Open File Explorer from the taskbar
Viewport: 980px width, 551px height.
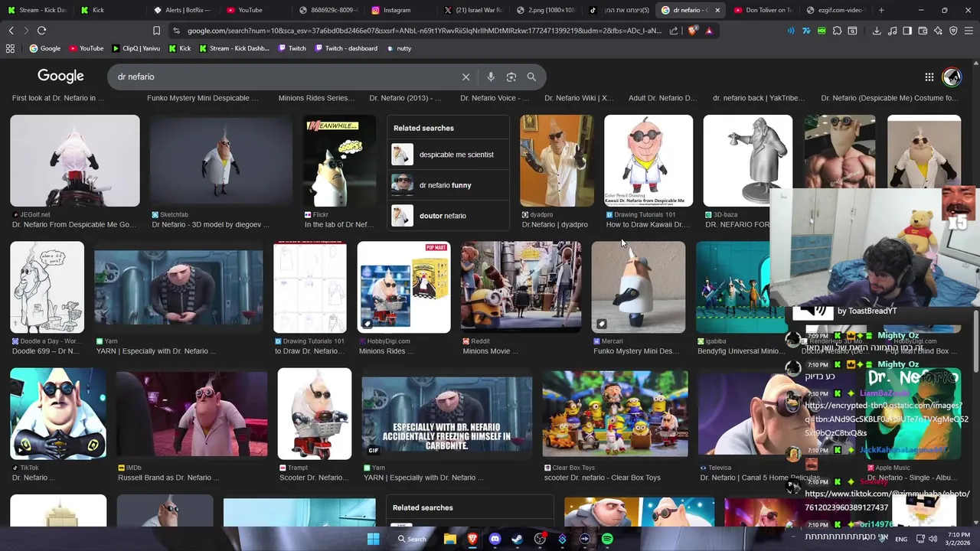coord(450,539)
